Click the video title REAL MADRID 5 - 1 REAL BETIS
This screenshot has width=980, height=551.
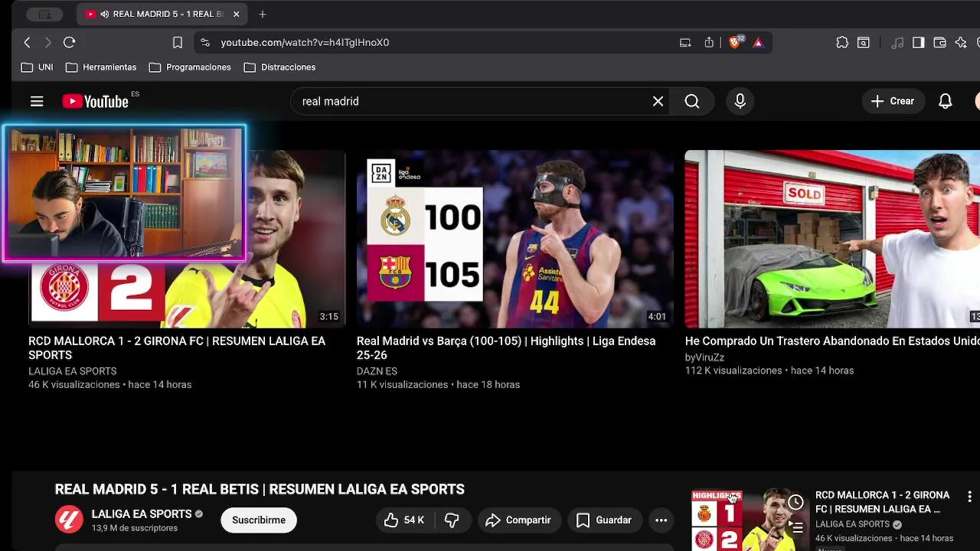click(260, 490)
